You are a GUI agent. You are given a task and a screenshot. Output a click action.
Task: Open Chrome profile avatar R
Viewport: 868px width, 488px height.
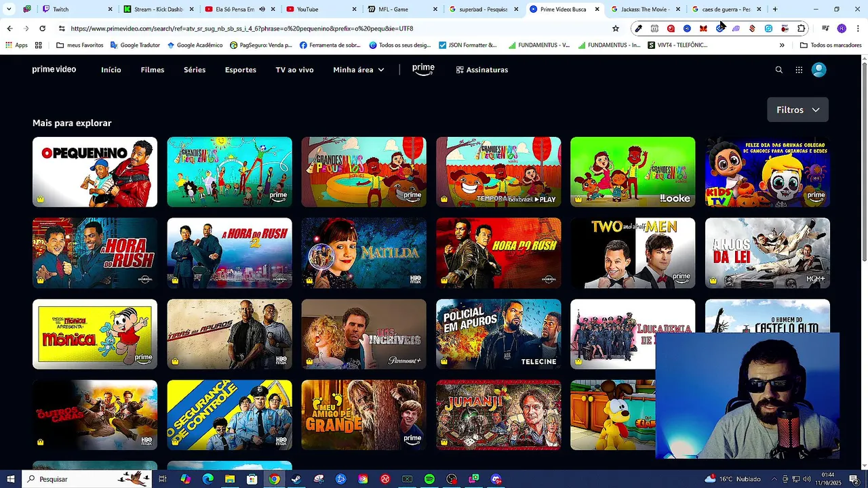click(x=842, y=28)
